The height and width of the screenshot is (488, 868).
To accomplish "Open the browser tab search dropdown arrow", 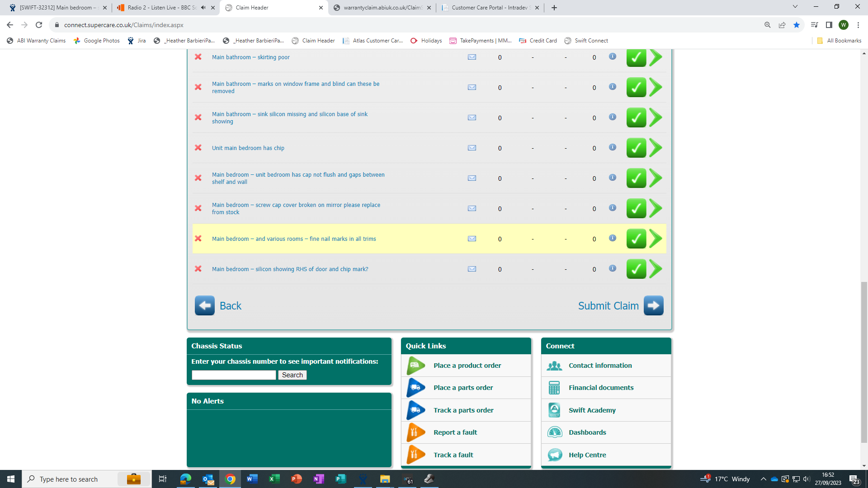I will tap(795, 7).
